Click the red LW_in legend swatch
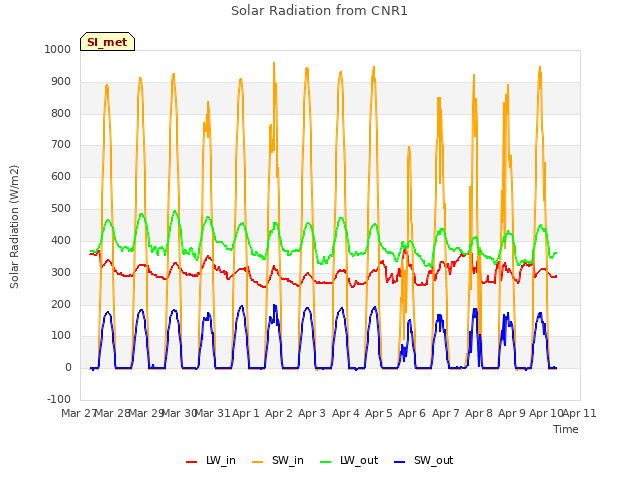 [191, 462]
